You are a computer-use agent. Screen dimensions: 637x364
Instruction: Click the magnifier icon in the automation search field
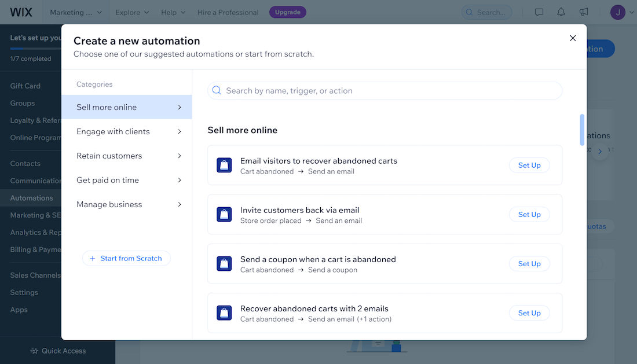click(x=217, y=90)
